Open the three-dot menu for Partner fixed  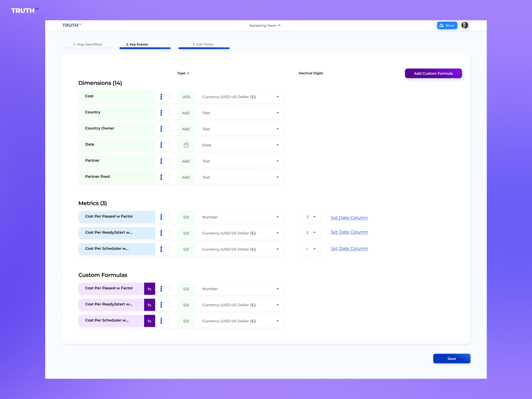[161, 177]
